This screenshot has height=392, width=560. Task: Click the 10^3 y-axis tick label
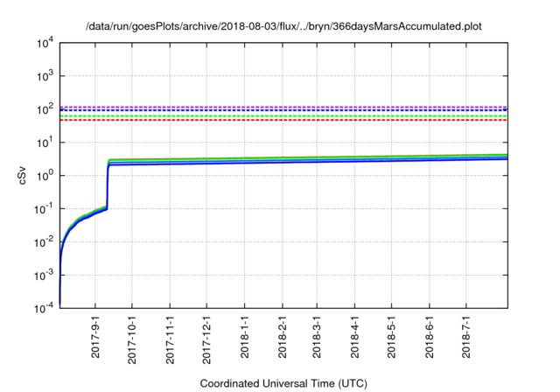[45, 75]
